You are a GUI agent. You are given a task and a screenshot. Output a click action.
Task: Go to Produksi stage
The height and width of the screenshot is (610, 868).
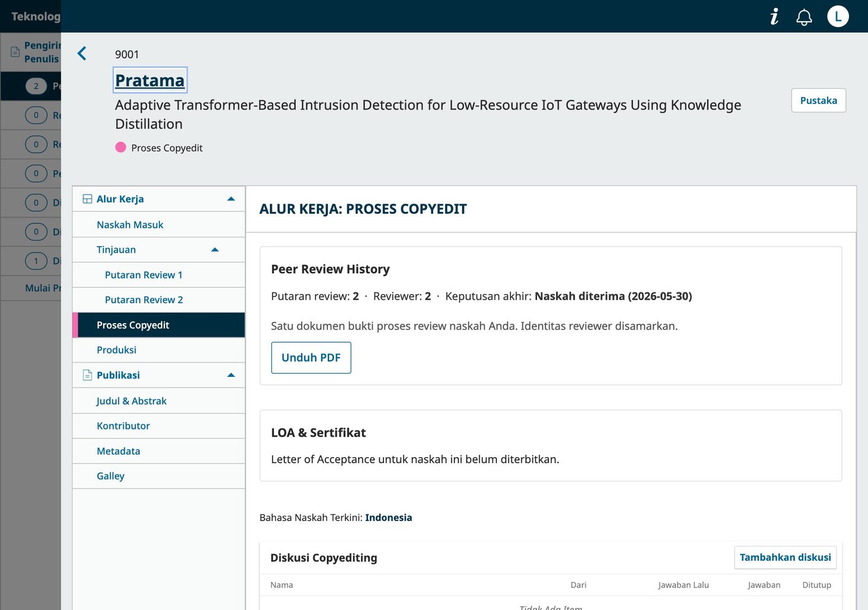158,350
